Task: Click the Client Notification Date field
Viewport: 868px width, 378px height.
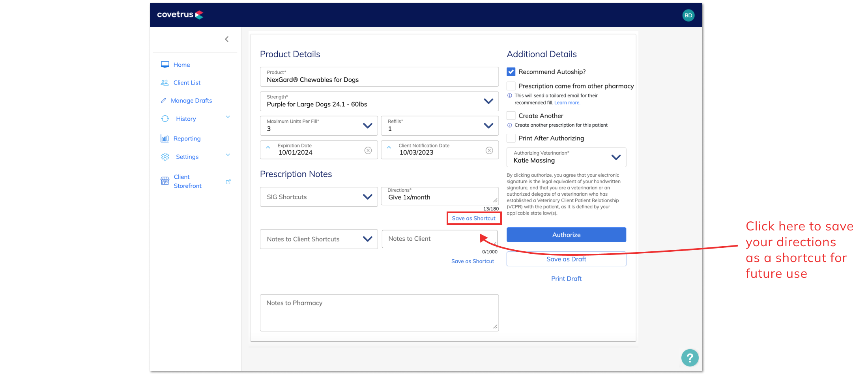Action: pyautogui.click(x=440, y=150)
